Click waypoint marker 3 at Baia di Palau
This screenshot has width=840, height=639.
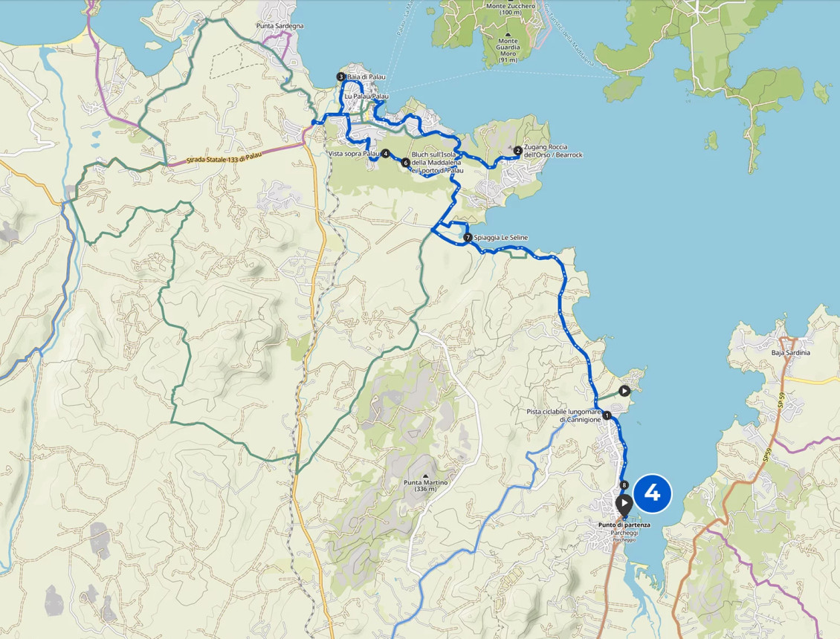pyautogui.click(x=340, y=77)
